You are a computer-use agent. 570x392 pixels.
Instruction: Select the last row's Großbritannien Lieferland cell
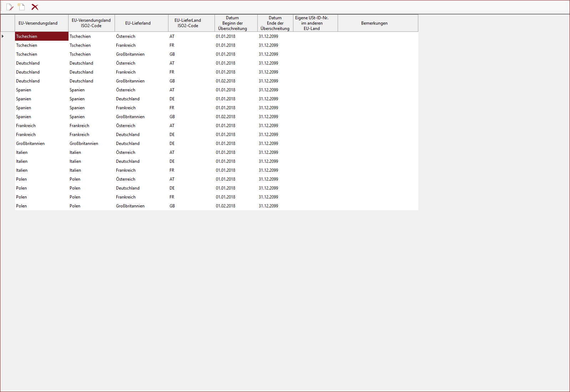click(x=130, y=206)
